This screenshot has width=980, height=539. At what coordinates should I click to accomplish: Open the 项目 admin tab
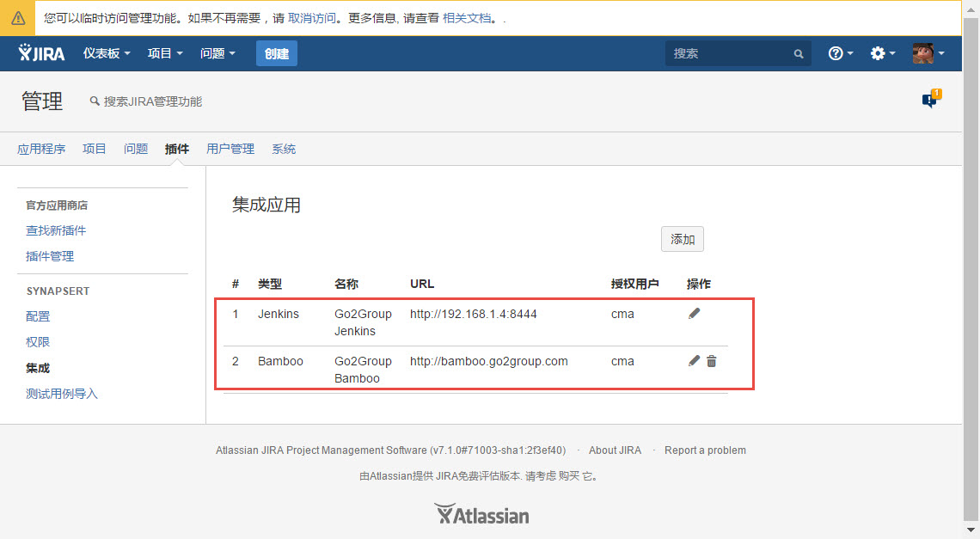point(94,149)
